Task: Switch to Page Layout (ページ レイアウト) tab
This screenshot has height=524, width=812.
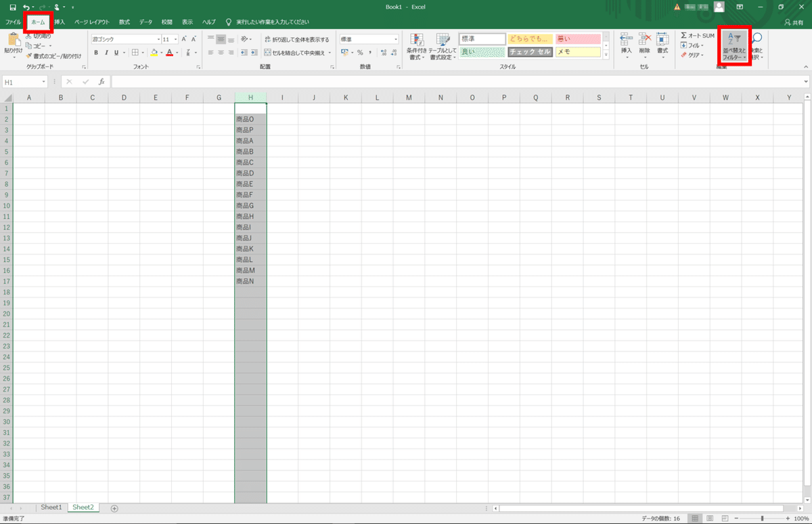Action: tap(91, 22)
